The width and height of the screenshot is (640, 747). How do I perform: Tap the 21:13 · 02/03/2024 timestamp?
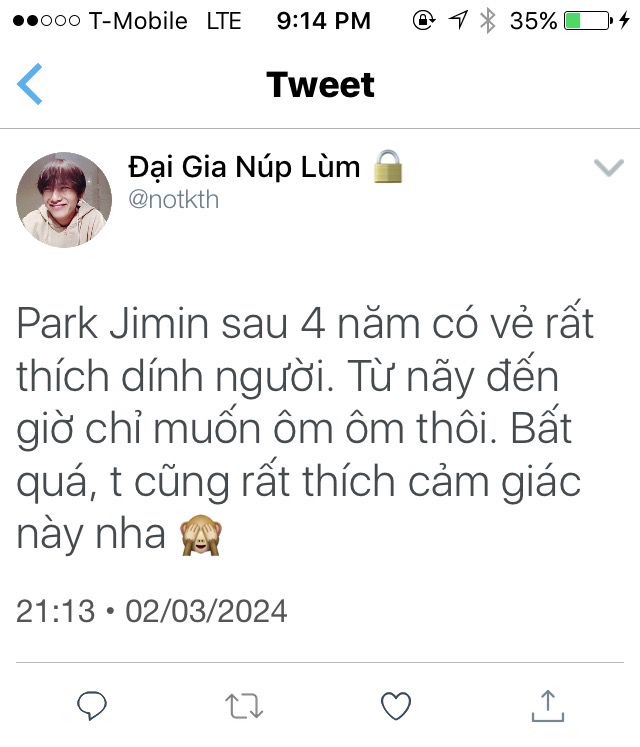click(x=152, y=611)
